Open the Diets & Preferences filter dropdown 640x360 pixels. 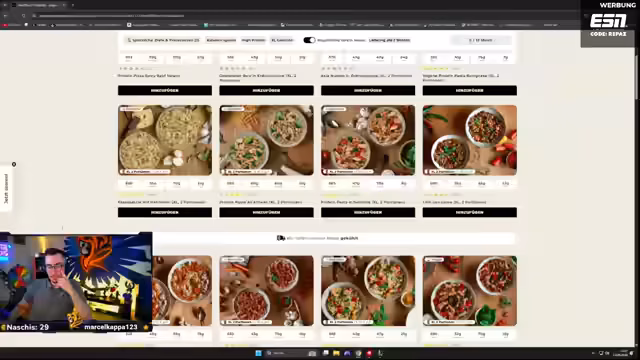(x=163, y=40)
